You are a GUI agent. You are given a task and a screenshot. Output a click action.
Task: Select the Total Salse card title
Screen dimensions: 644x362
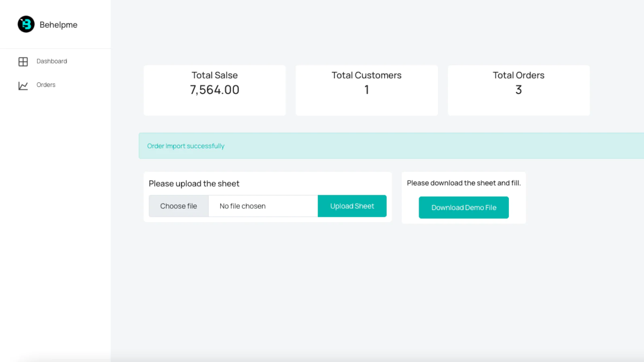click(x=215, y=75)
